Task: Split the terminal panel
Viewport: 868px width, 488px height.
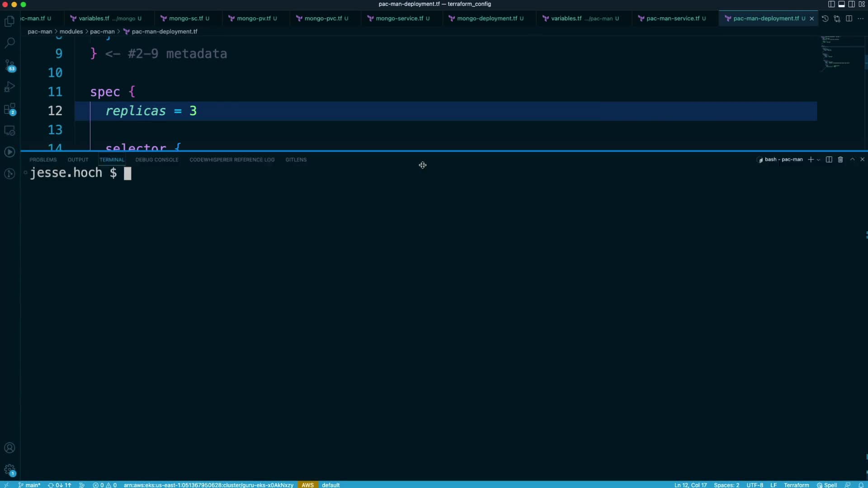Action: point(829,160)
